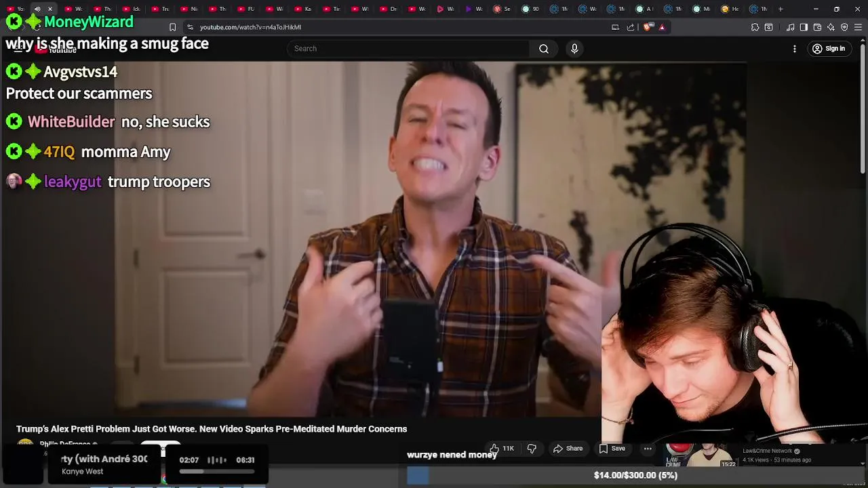This screenshot has height=488, width=868.
Task: Open more actions ellipsis beside Save
Action: [x=648, y=449]
